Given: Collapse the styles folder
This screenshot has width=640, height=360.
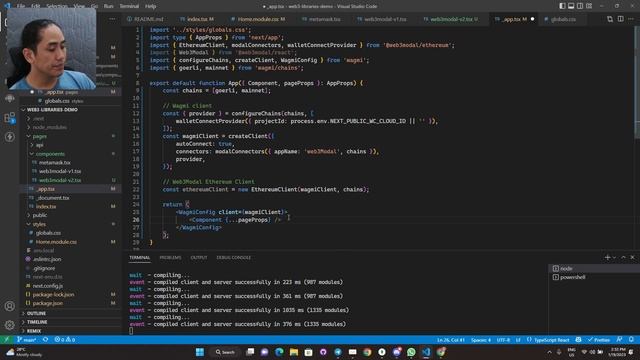Looking at the screenshot, I should 70,224.
